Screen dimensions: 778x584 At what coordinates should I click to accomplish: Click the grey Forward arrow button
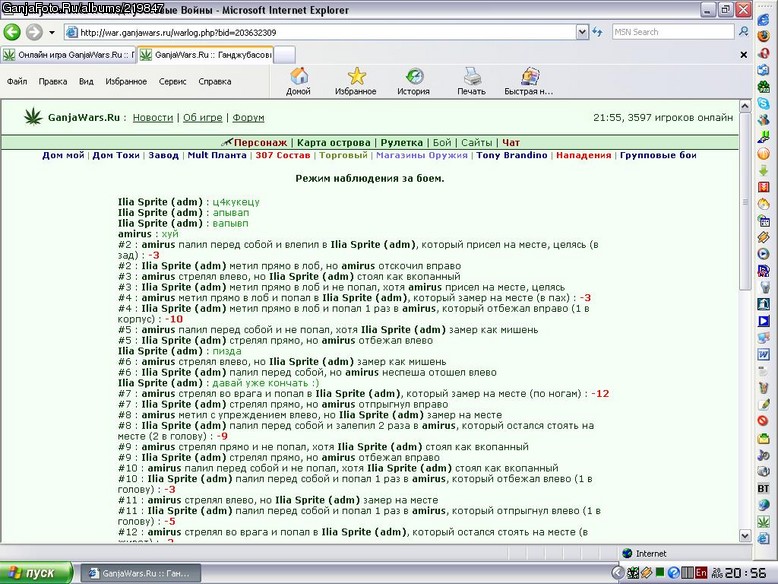coord(34,32)
